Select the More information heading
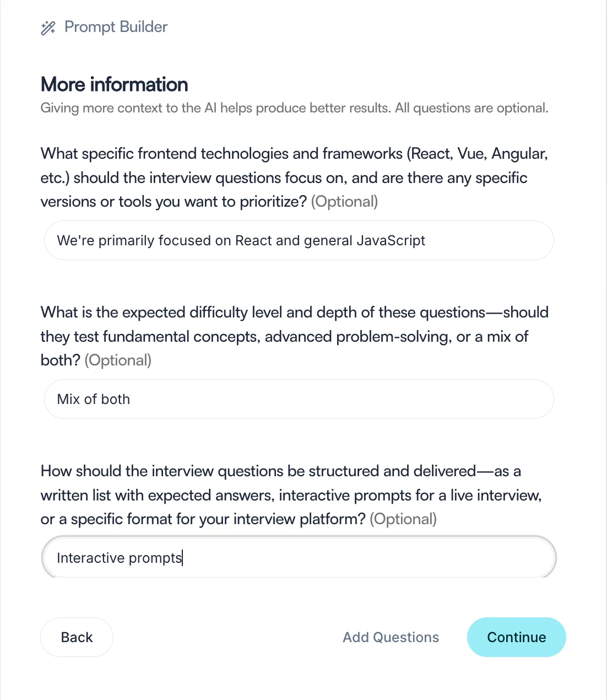The image size is (607, 700). (115, 84)
